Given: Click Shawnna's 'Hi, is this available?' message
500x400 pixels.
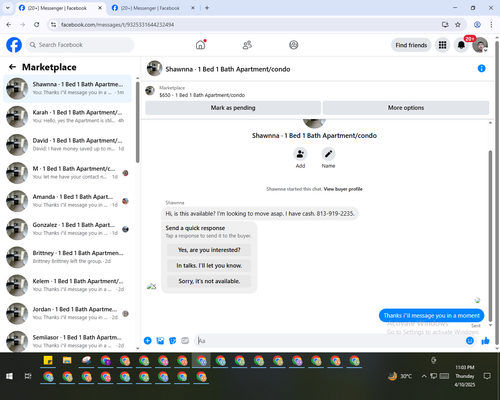Looking at the screenshot, I should click(260, 214).
